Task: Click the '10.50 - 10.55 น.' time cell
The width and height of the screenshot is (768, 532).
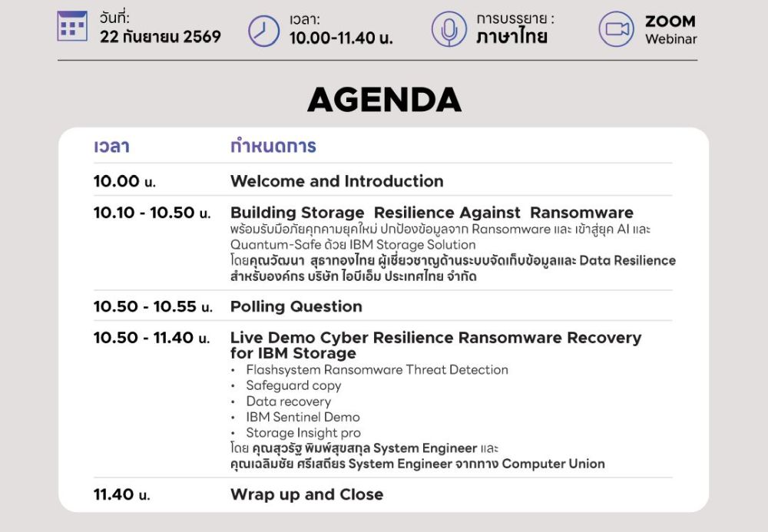Action: 153,306
